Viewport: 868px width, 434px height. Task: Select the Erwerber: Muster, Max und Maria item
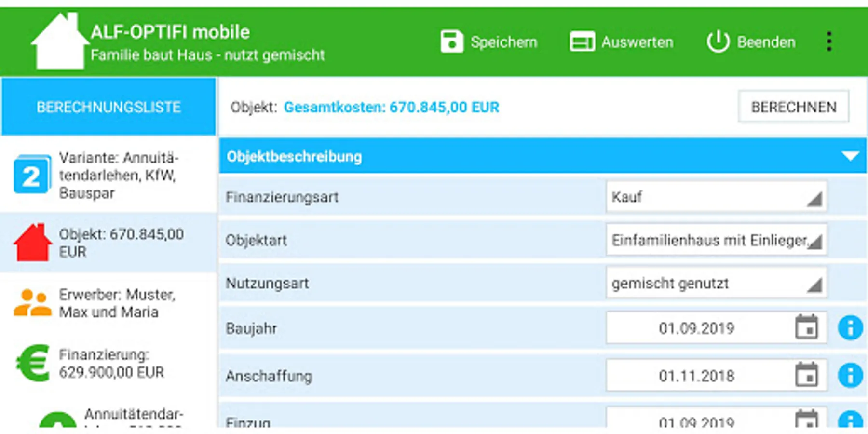click(108, 303)
